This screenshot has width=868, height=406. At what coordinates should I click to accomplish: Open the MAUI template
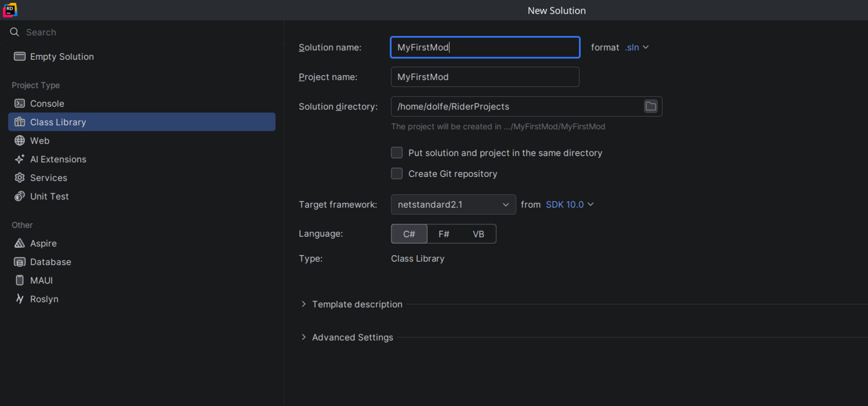point(41,280)
